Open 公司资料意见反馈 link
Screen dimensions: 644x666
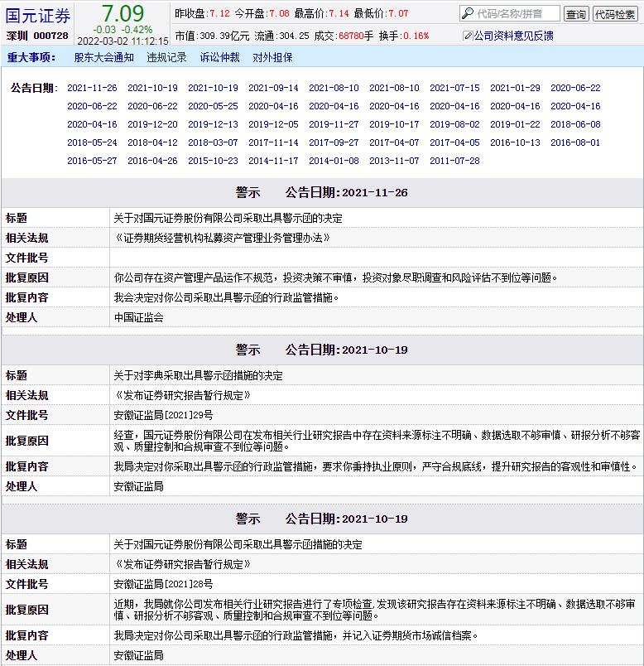[x=514, y=36]
